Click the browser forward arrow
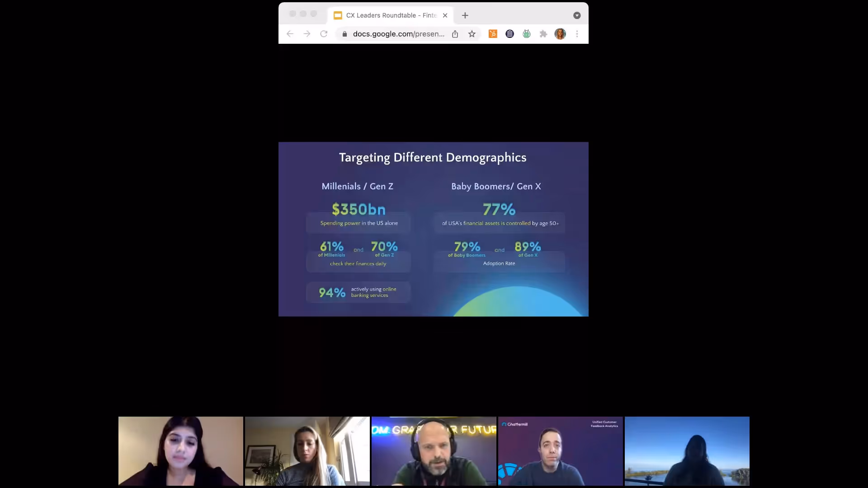 (307, 34)
